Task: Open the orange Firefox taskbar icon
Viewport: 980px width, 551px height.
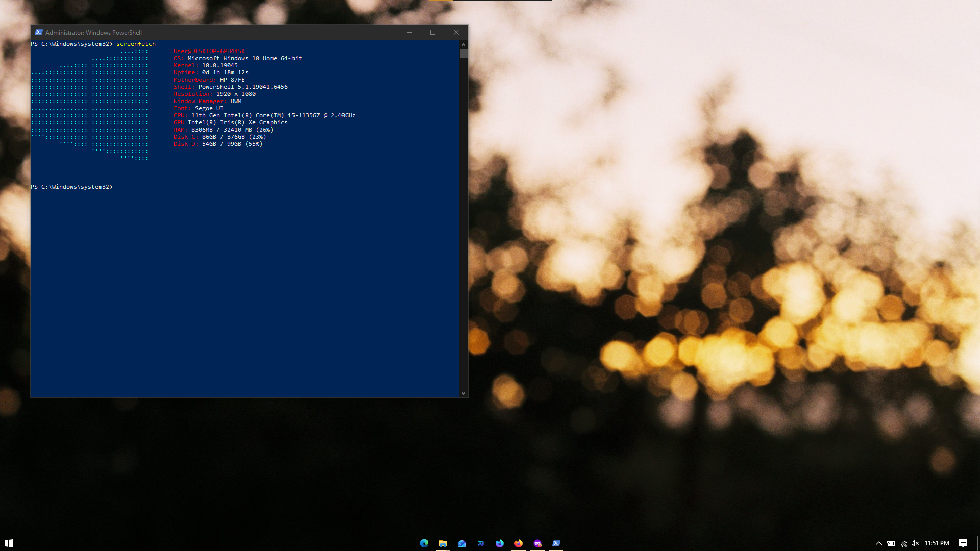Action: tap(519, 543)
